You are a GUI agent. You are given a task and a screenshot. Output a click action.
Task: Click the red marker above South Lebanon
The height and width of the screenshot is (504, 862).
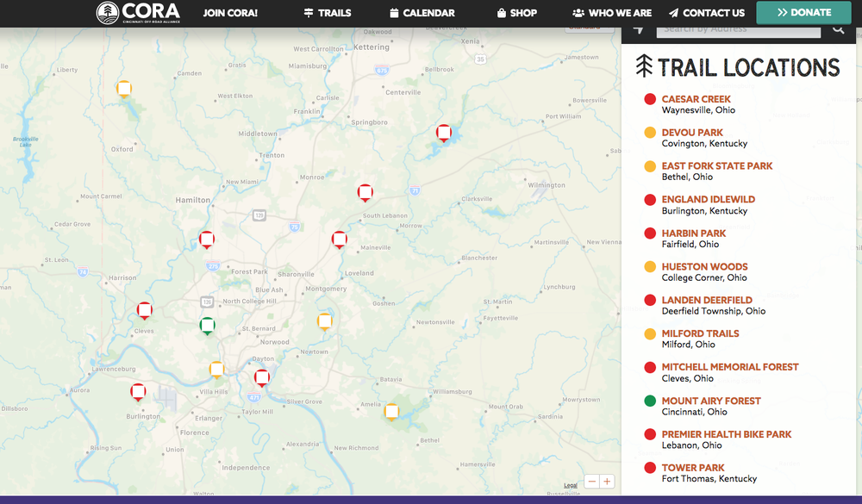coord(365,192)
